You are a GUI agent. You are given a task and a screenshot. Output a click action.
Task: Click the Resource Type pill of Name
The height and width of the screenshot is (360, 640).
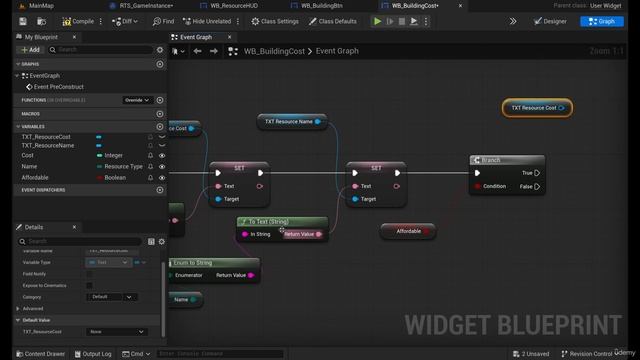pos(120,167)
